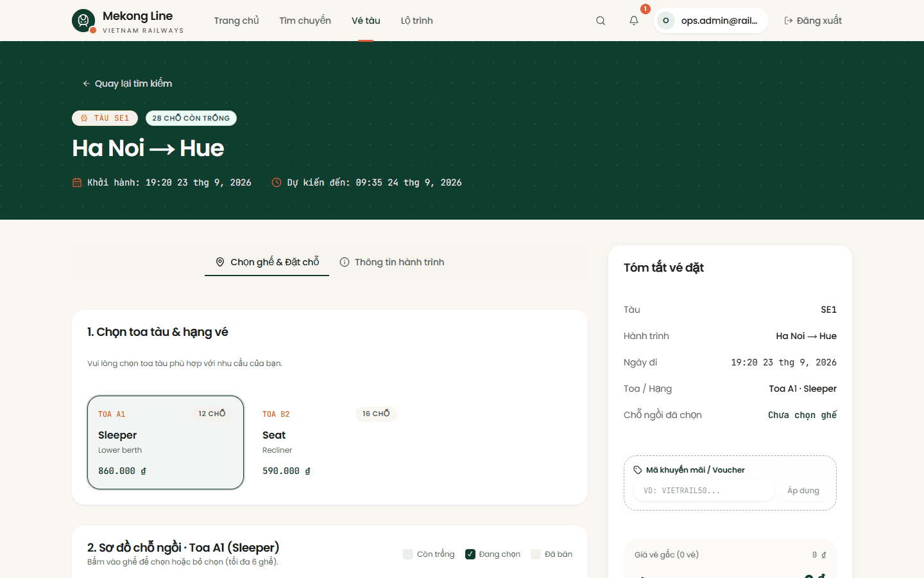Open the notifications bell icon
The width and height of the screenshot is (924, 578).
(x=634, y=21)
